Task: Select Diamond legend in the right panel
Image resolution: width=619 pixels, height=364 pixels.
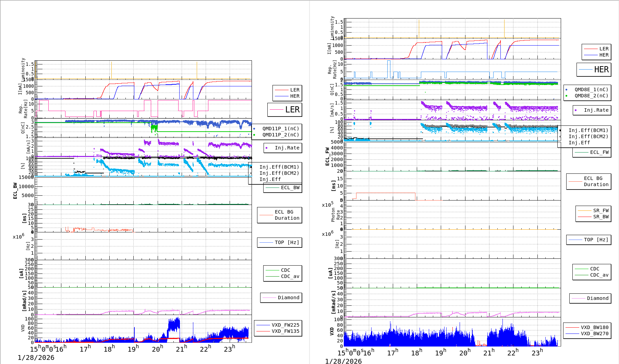Action: click(597, 299)
